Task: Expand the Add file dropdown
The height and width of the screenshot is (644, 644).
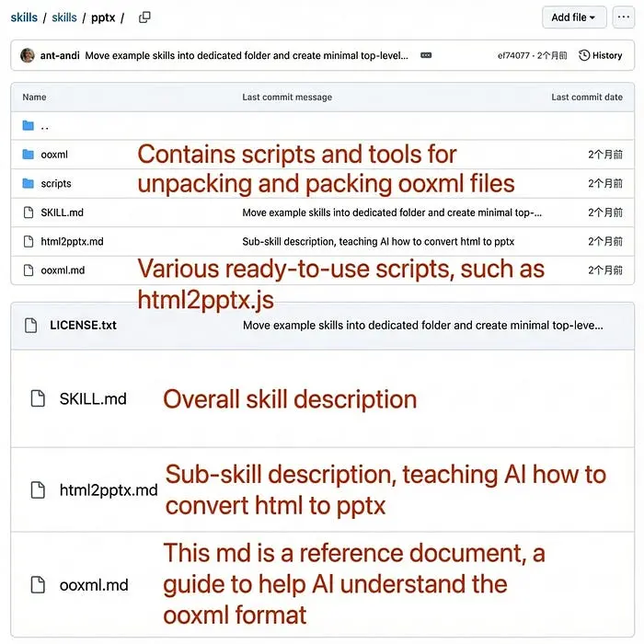Action: [574, 17]
